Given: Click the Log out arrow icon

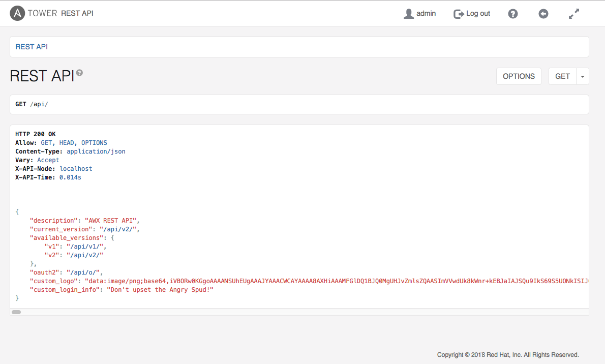Looking at the screenshot, I should click(x=459, y=14).
